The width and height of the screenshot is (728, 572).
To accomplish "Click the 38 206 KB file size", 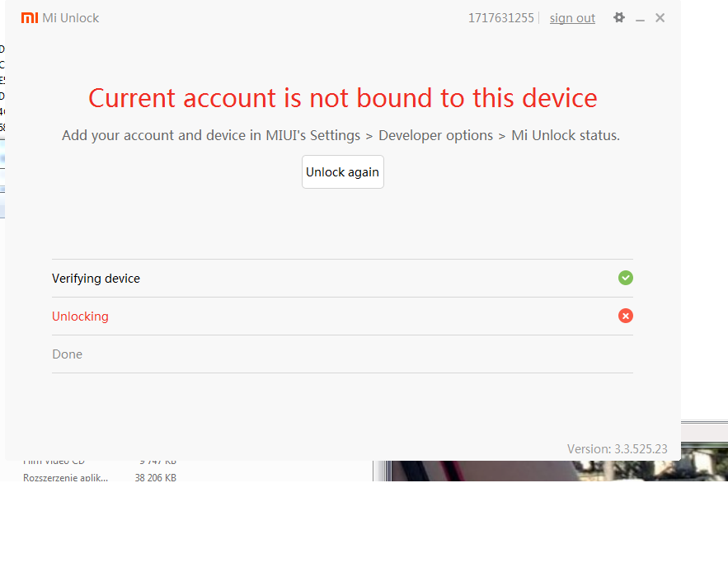I will tap(155, 477).
